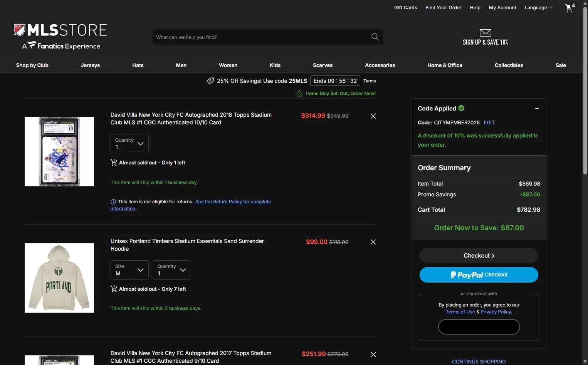
Task: Click the CITYMEMBER2026 code text
Action: 457,122
